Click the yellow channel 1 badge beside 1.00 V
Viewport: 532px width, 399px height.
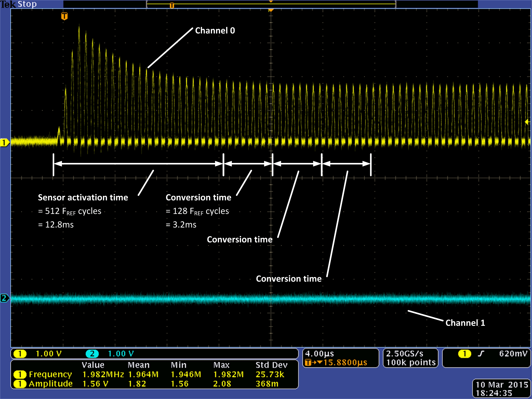[x=20, y=354]
